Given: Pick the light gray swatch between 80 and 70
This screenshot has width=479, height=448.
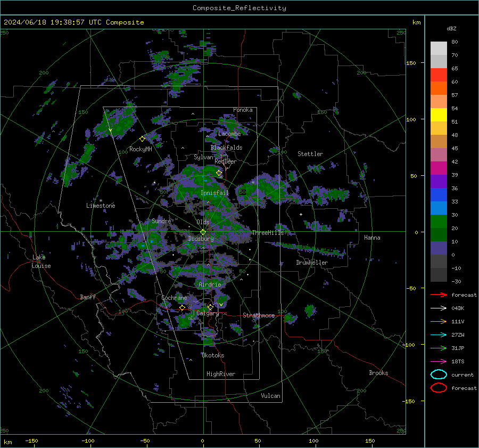Looking at the screenshot, I should (439, 48).
